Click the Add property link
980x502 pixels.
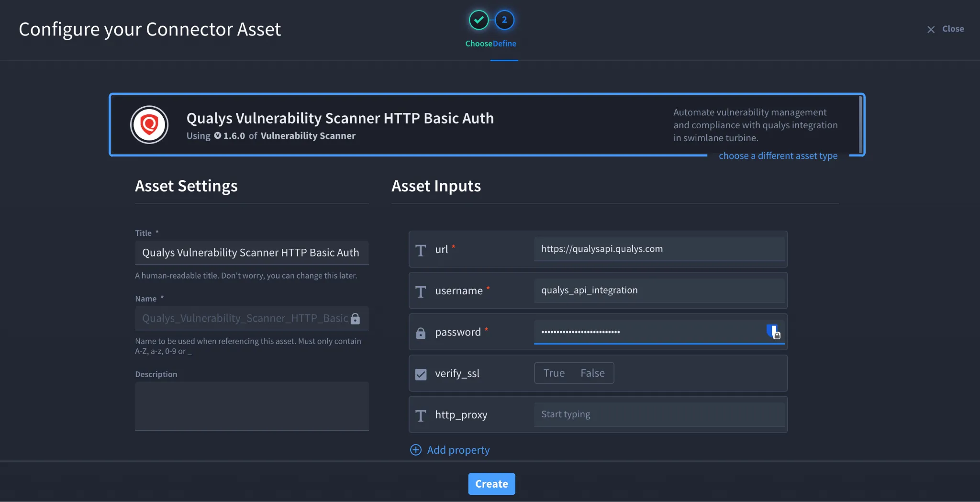tap(458, 450)
